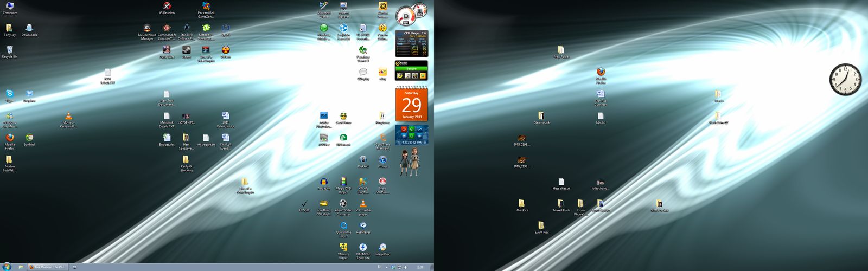Open the calendar gadget showing Saturday 29
Viewport: 868px width, 271px height.
pyautogui.click(x=411, y=103)
